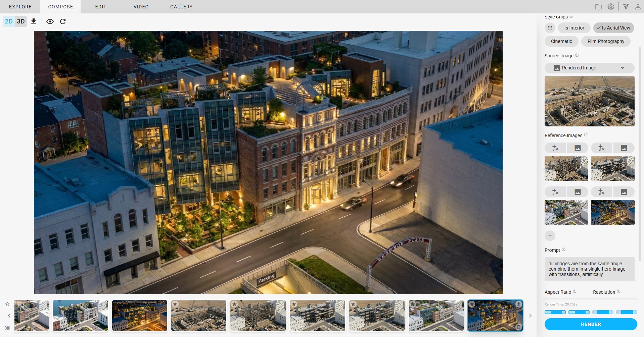The image size is (644, 337).
Task: Click the refresh icon in top toolbar
Action: click(63, 21)
